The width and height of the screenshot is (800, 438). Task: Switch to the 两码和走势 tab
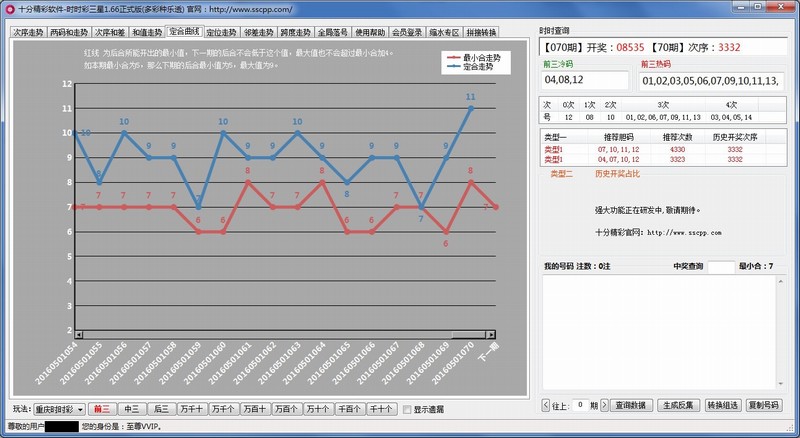pos(69,32)
